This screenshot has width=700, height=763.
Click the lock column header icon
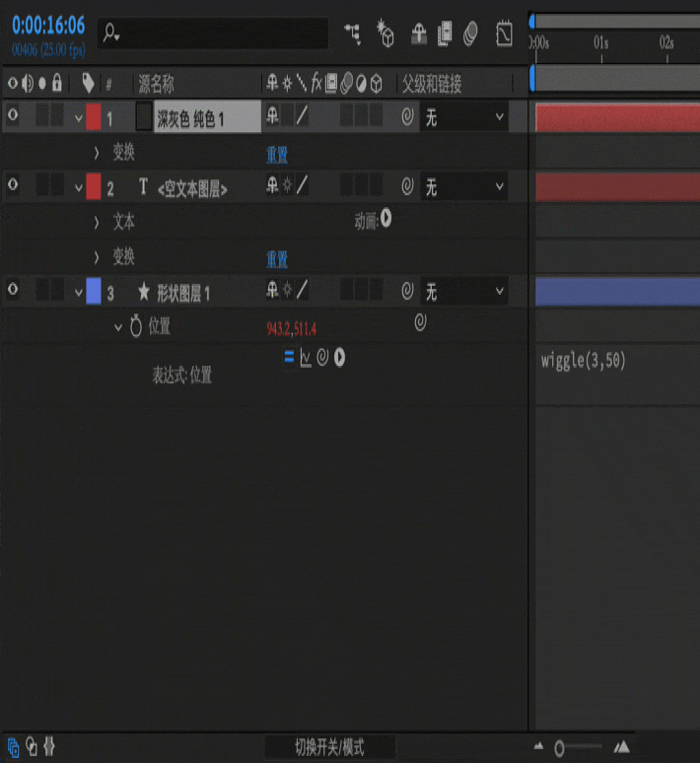point(57,83)
